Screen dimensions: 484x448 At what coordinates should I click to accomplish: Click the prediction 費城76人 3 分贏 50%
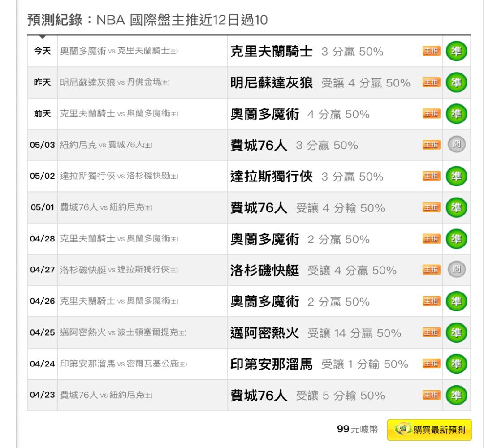pyautogui.click(x=294, y=145)
